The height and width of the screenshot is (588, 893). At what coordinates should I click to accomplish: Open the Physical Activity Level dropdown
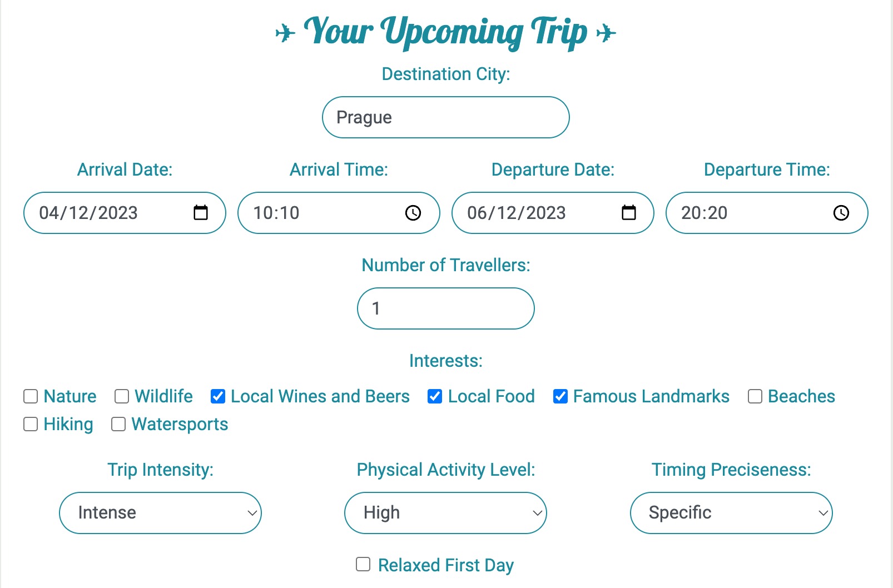445,512
